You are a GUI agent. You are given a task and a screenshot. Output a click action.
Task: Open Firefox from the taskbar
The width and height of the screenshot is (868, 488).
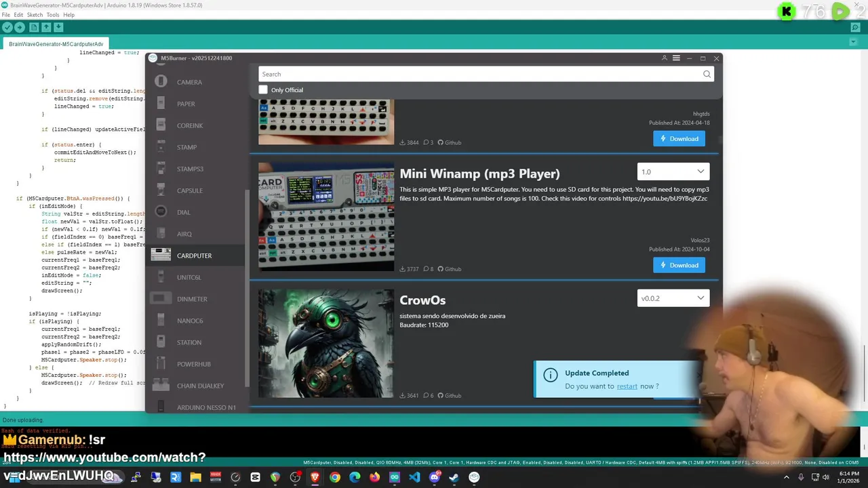[374, 477]
